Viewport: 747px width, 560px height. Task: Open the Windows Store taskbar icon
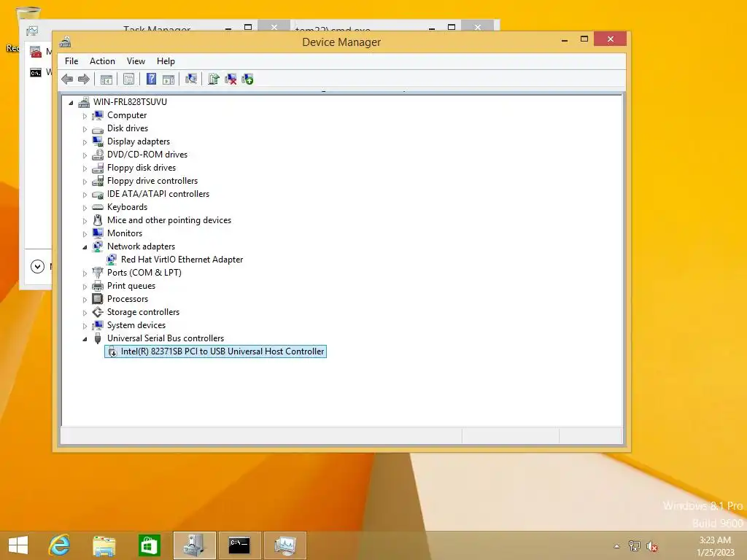click(x=149, y=545)
